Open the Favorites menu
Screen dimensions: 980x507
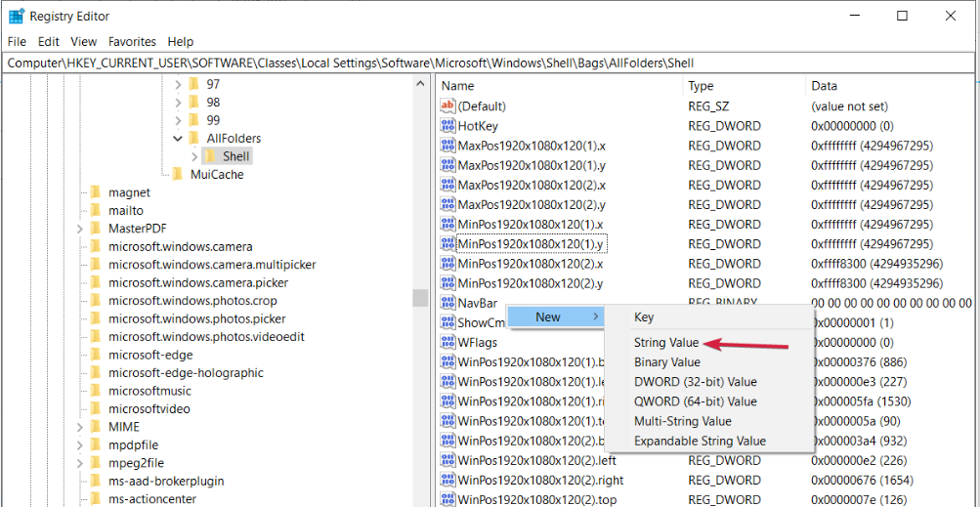tap(132, 42)
